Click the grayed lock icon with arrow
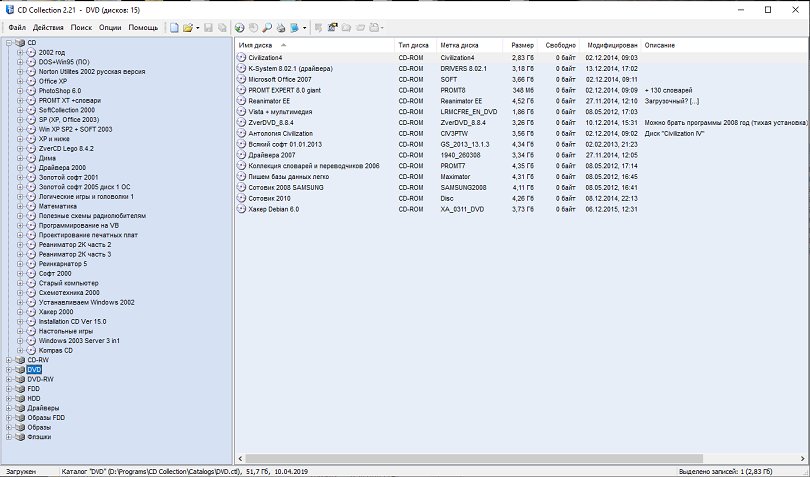This screenshot has height=477, width=810. (375, 27)
